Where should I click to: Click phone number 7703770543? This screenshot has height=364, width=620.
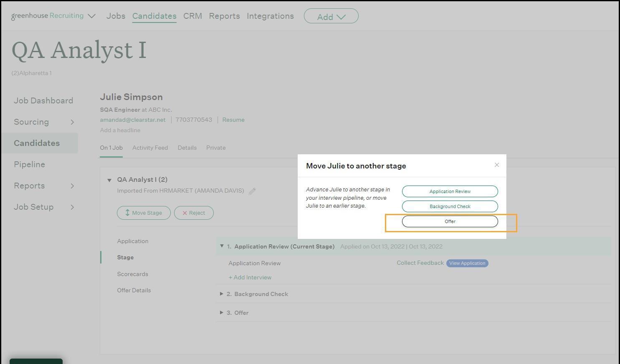194,120
